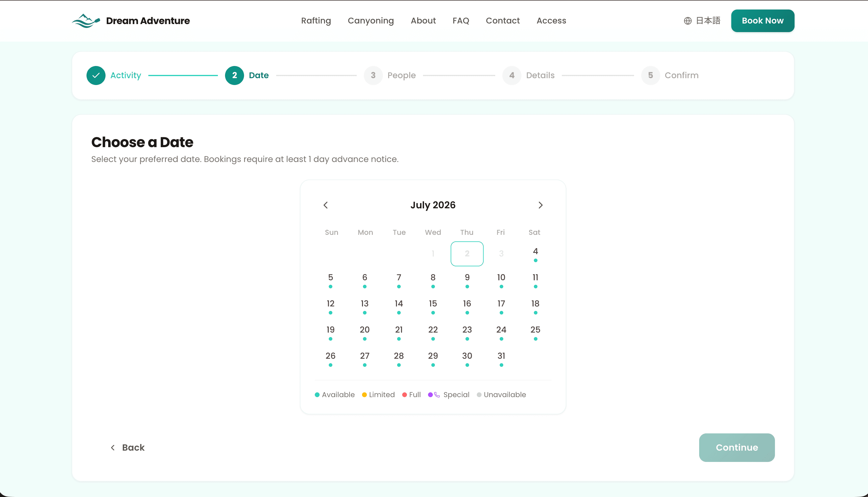
Task: Click the People step label
Action: pos(401,76)
